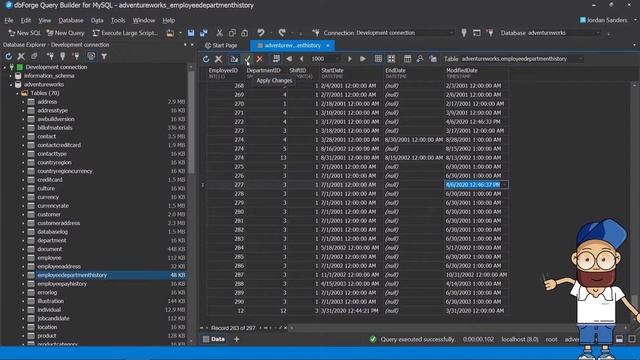Click the data grid horizontal scrollbar
This screenshot has height=360, width=640.
457,328
